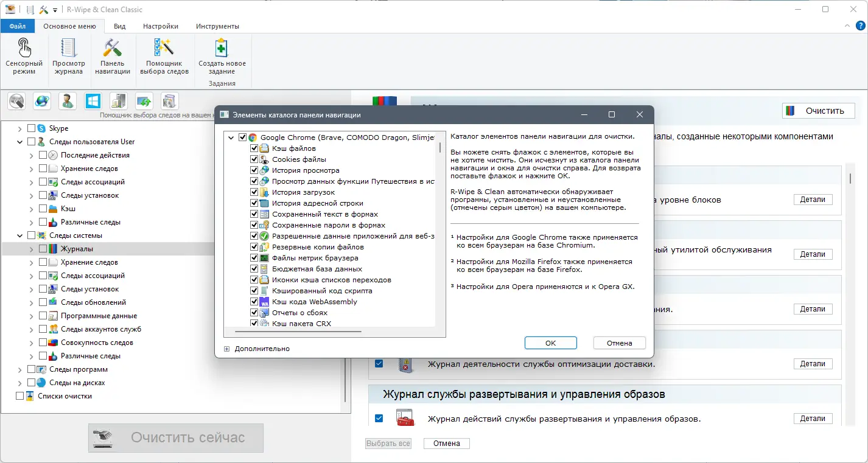Click the Кэш файлов folder icon
Image resolution: width=868 pixels, height=463 pixels.
tap(265, 148)
